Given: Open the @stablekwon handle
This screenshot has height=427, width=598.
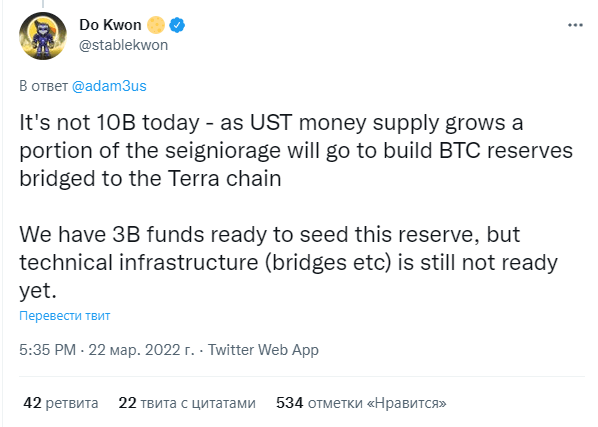Looking at the screenshot, I should click(x=123, y=45).
